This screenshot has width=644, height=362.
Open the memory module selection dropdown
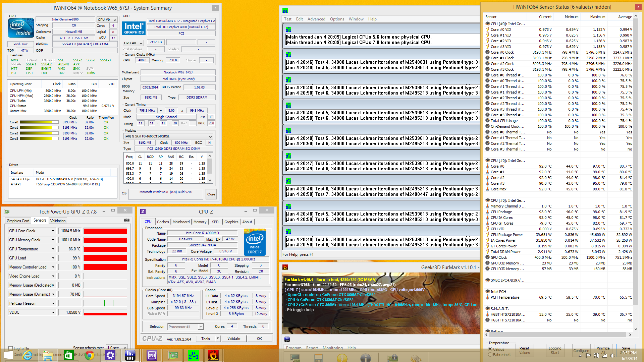168,136
